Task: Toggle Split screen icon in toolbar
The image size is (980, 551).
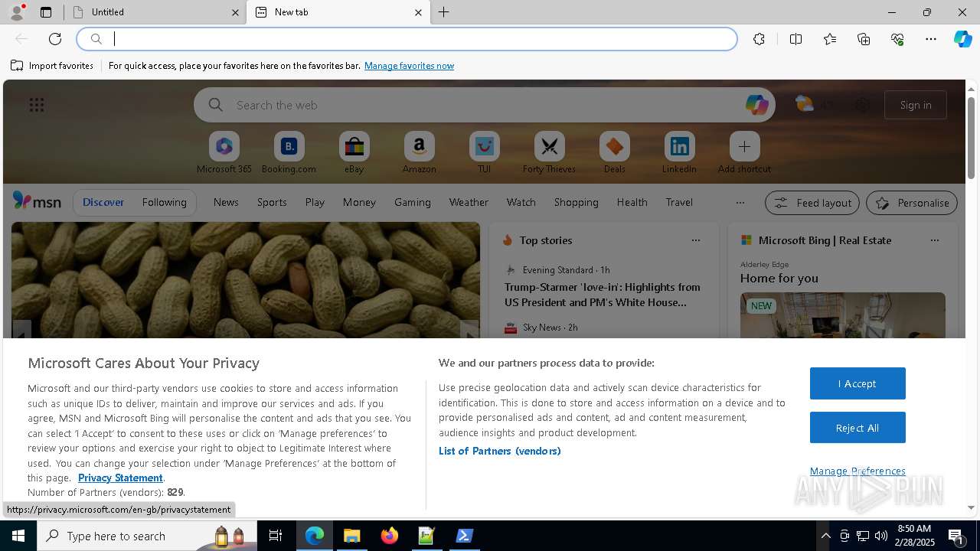Action: tap(795, 39)
